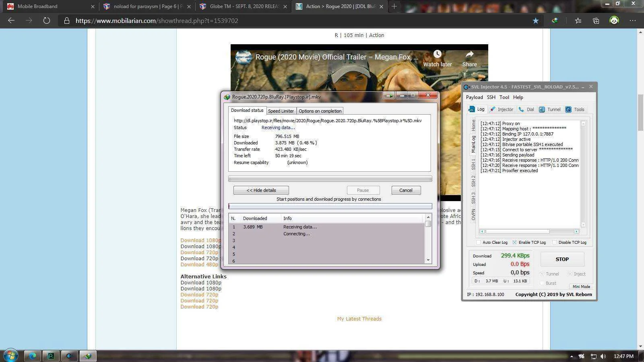Screen dimensions: 644x362
Task: Switch SVL Injector to Mini Mode
Action: coord(581,286)
